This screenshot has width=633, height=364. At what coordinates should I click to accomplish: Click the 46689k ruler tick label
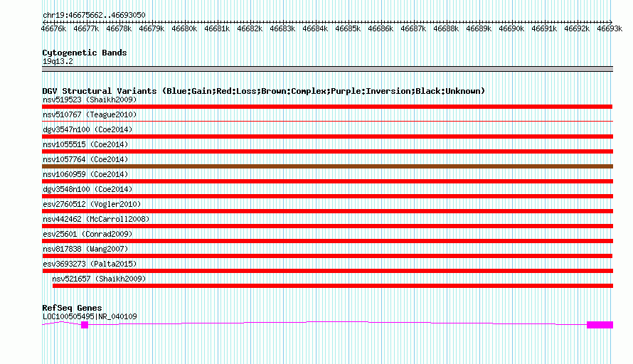click(479, 29)
